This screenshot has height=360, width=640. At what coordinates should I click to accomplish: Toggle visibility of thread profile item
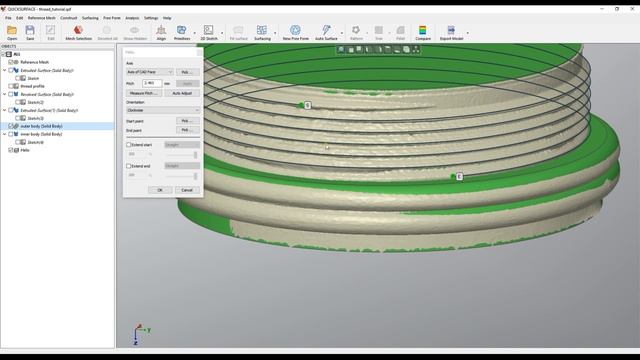coord(11,86)
